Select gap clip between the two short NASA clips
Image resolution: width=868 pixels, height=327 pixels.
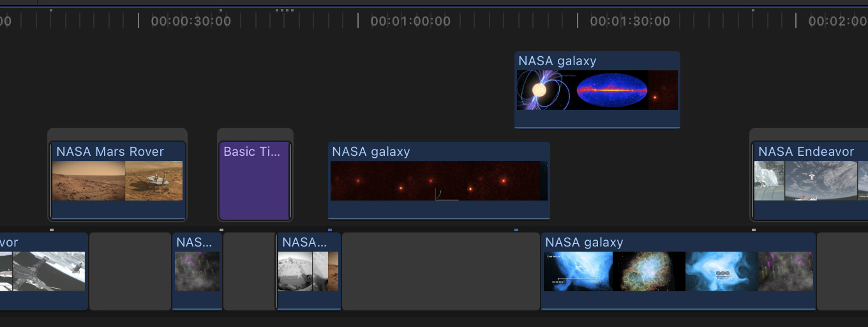[250, 271]
